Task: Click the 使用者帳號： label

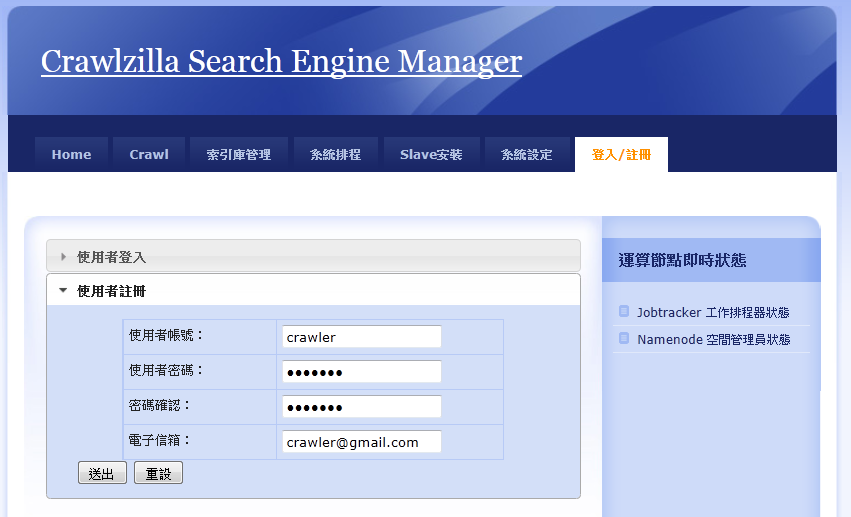Action: [166, 335]
